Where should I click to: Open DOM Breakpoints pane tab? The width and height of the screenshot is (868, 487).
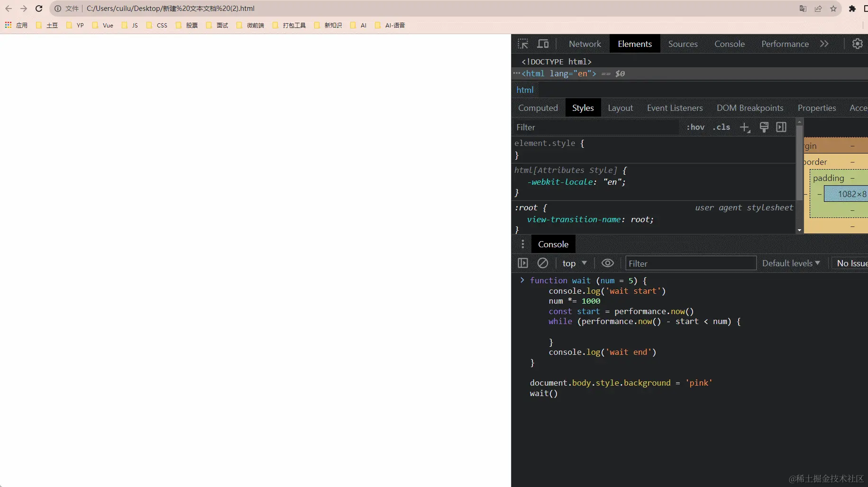click(x=750, y=108)
